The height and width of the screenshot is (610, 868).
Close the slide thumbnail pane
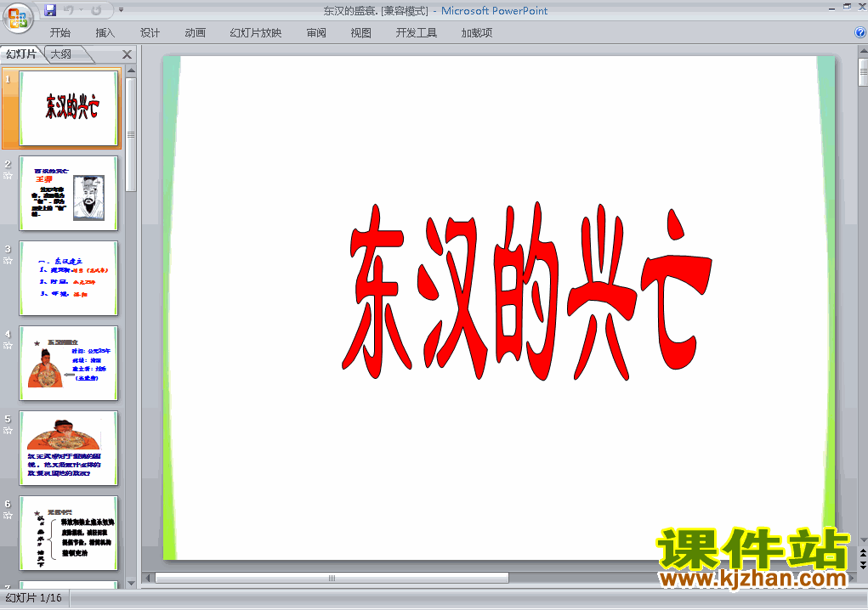[127, 54]
